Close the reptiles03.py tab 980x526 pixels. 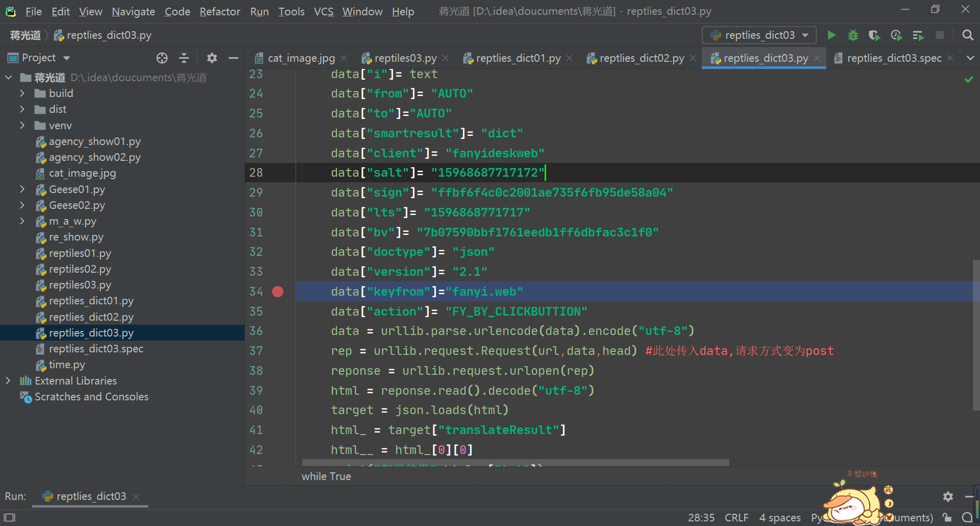(446, 58)
